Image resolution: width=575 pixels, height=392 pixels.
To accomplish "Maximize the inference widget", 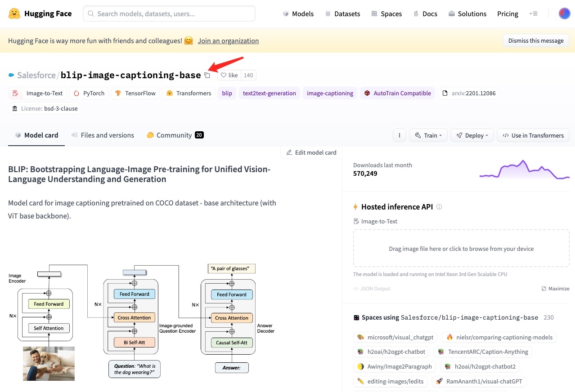I will click(556, 289).
